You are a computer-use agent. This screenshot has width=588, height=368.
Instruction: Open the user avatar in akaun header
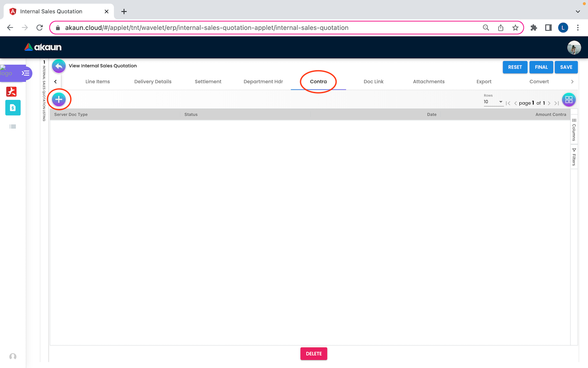click(574, 47)
